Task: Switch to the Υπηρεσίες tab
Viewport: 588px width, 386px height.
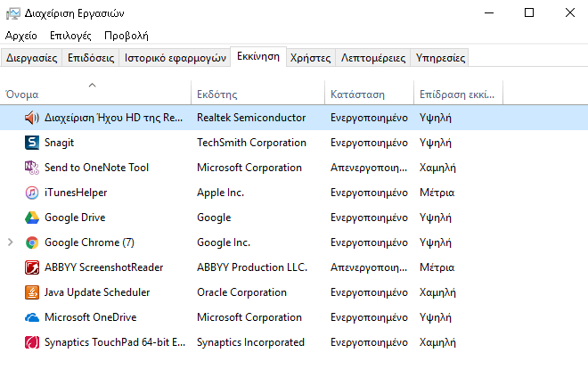Action: [440, 58]
